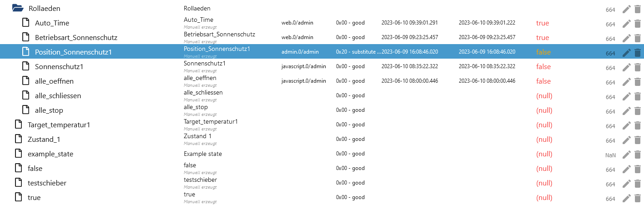
Task: Click the false value of Sonnenschutz1
Action: click(x=543, y=67)
